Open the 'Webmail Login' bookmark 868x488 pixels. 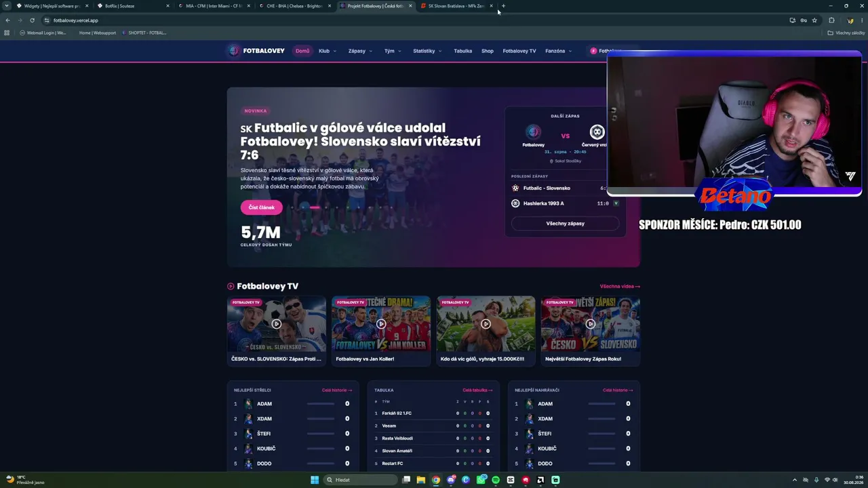coord(43,33)
